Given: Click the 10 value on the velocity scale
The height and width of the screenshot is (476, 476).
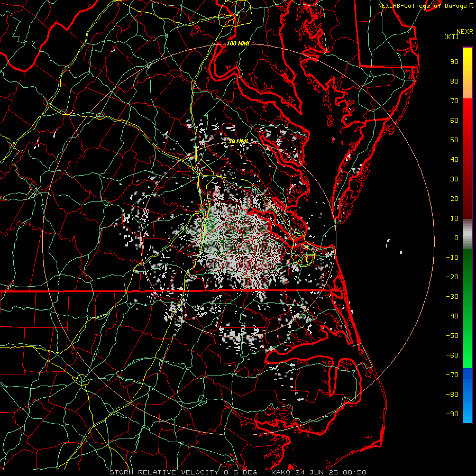Looking at the screenshot, I should (454, 218).
